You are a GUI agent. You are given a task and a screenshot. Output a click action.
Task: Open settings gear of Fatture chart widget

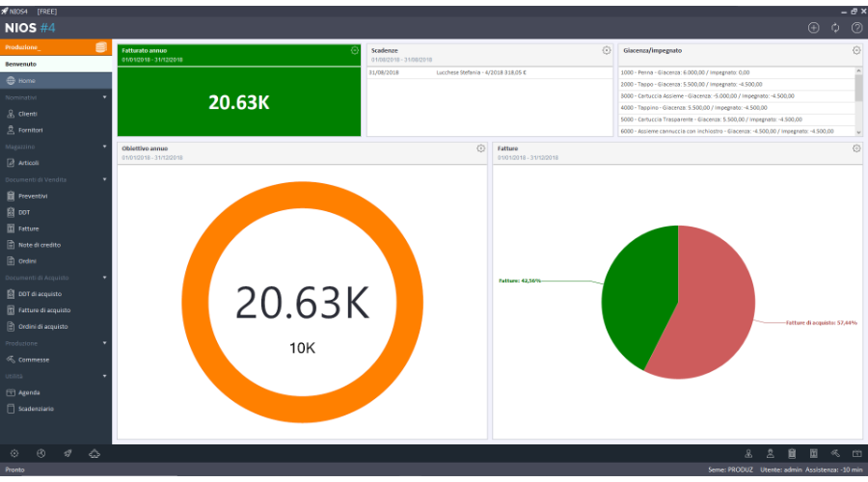pos(856,148)
